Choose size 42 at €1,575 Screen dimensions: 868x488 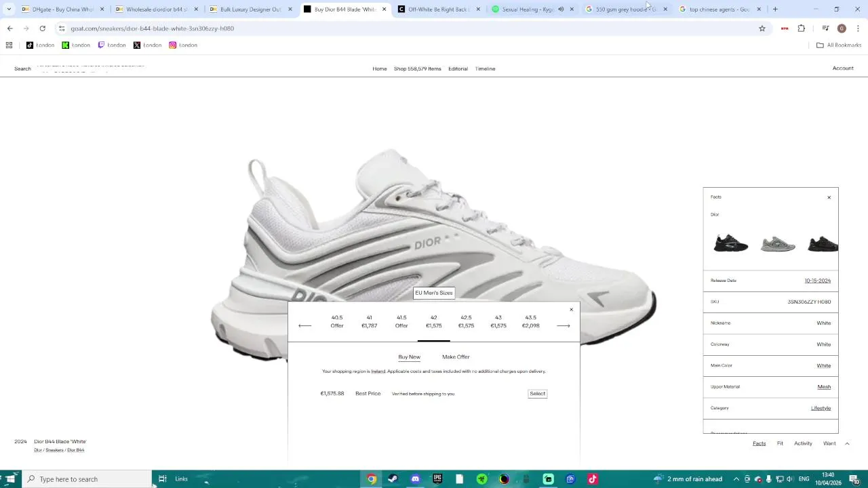tap(434, 321)
